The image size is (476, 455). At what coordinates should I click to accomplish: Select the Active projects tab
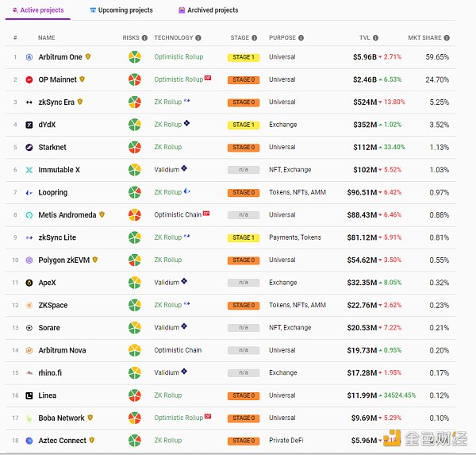(38, 10)
